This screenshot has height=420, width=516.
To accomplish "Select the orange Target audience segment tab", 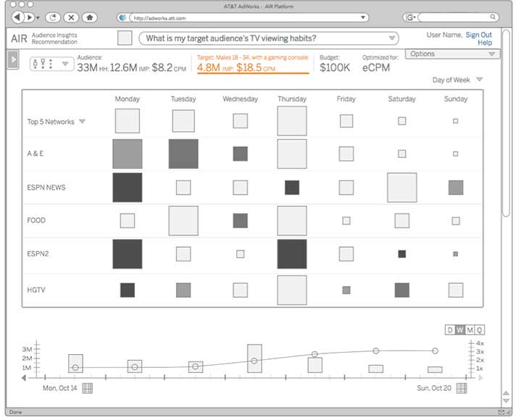I will (x=252, y=64).
